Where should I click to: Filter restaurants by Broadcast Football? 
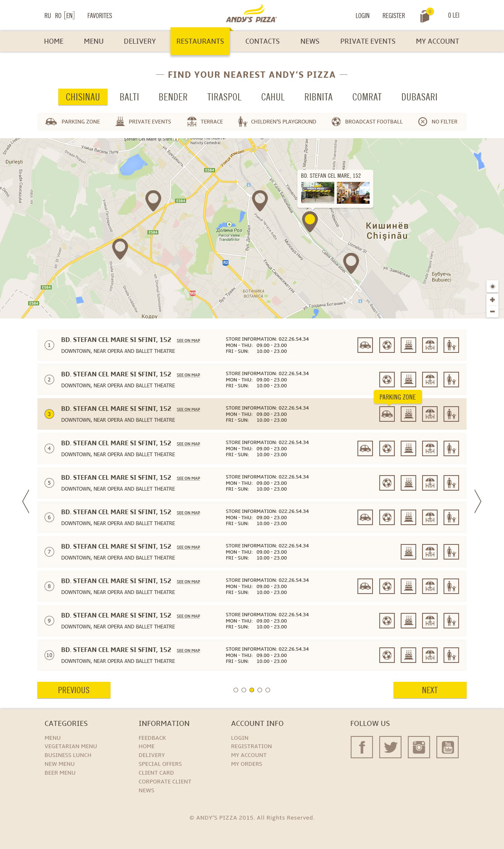pos(367,122)
